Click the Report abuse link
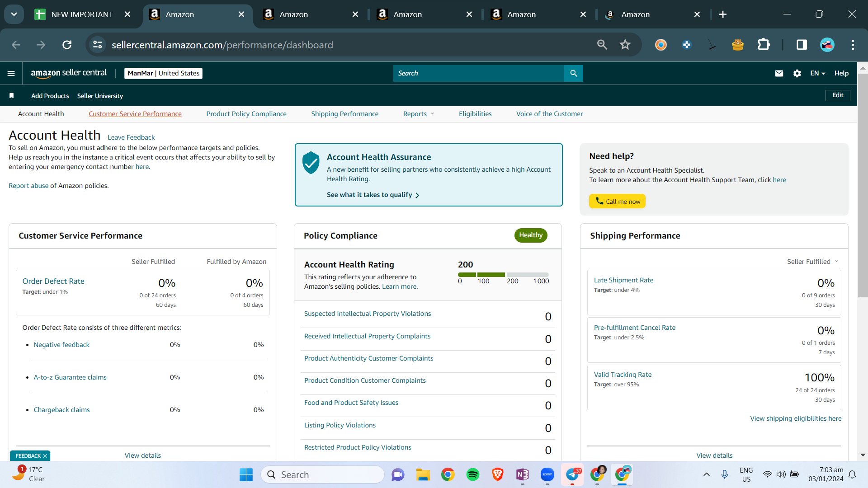Viewport: 868px width, 488px height. coord(28,186)
